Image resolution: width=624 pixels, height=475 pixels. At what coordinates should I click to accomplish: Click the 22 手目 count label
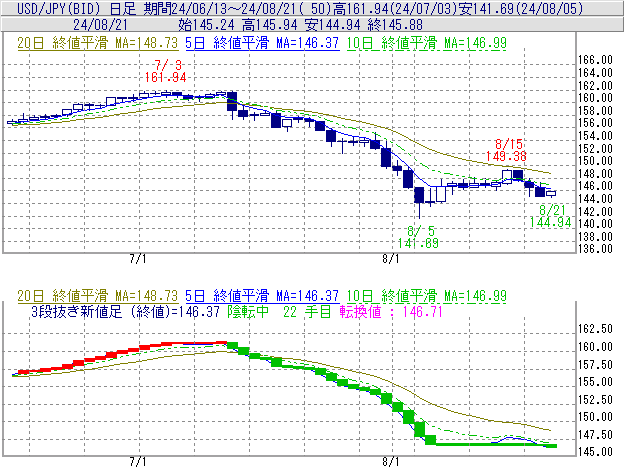pos(307,311)
